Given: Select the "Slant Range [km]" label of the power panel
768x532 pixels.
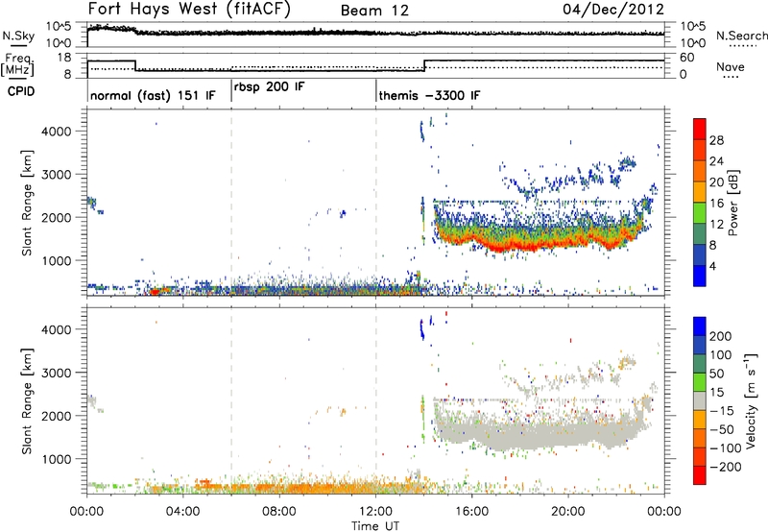Looking at the screenshot, I should coord(27,203).
